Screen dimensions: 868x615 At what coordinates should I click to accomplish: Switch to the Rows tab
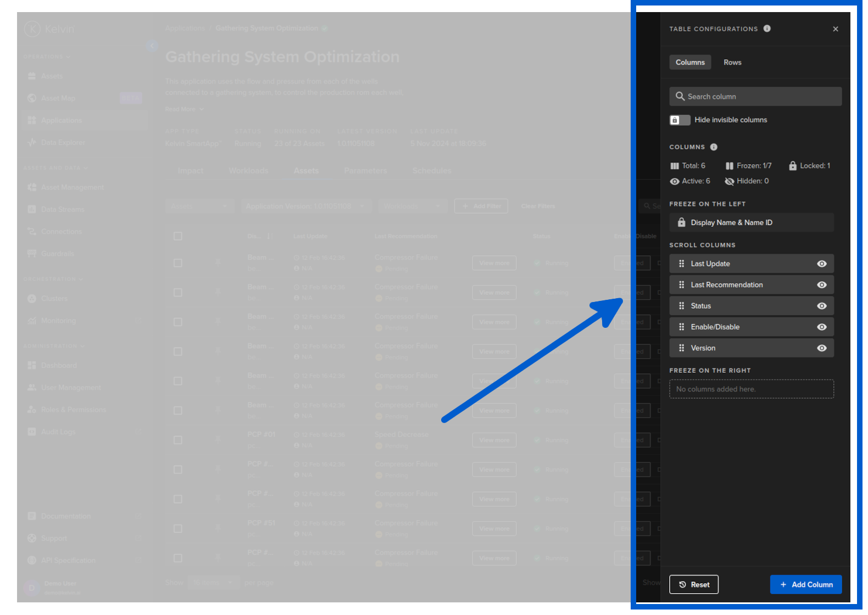(x=732, y=63)
